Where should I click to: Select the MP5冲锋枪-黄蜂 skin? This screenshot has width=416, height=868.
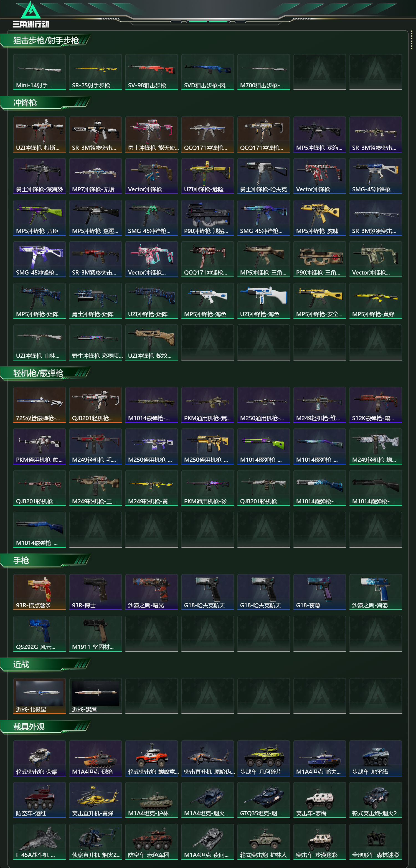tap(376, 301)
